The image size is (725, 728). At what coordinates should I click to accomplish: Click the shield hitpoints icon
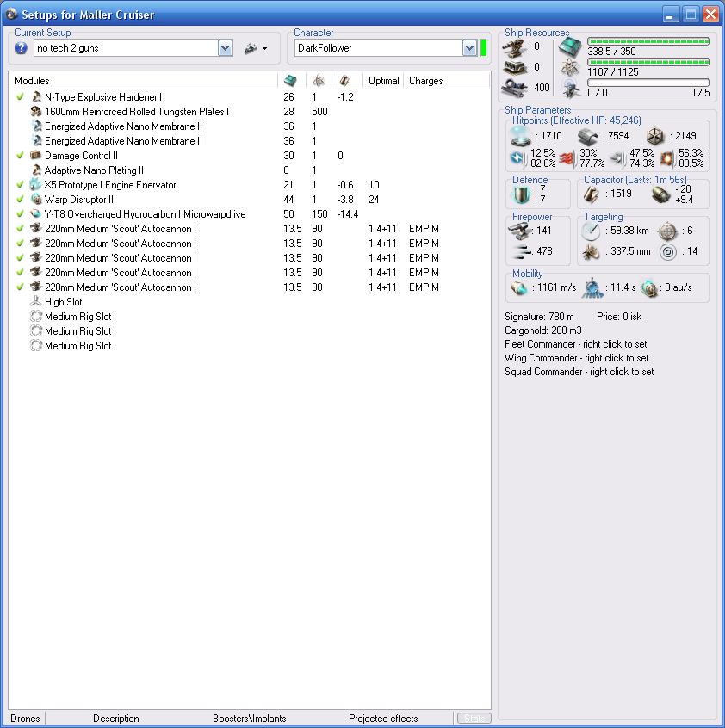coord(520,136)
